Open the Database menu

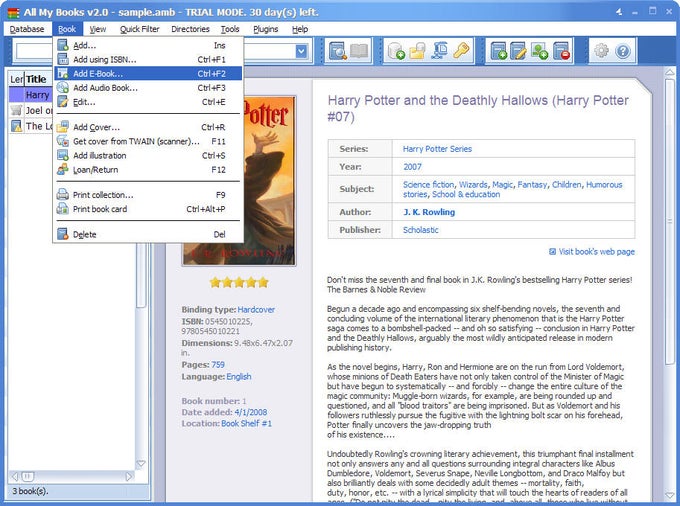27,29
